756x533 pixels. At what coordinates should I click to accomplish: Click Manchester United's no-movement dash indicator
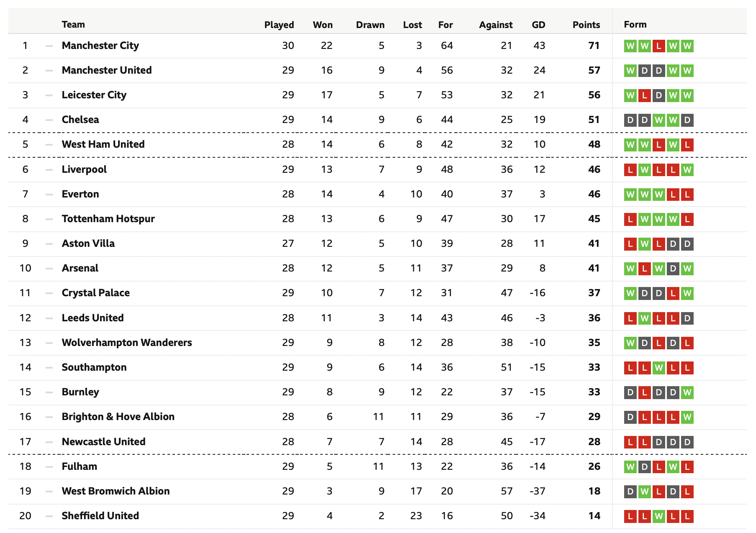click(x=49, y=70)
